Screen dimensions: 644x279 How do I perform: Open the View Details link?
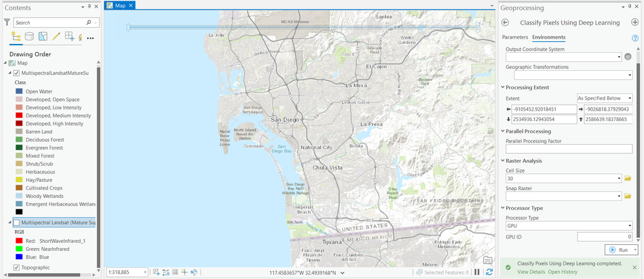point(531,272)
